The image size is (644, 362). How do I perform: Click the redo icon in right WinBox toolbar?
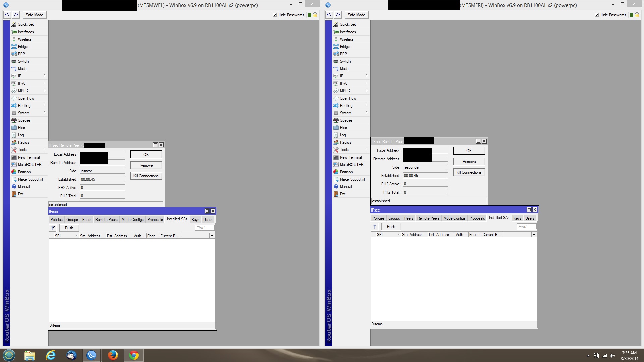[x=338, y=15]
